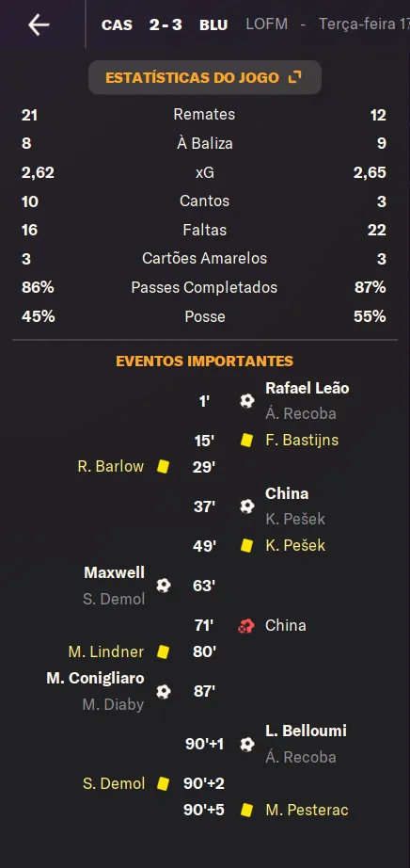Click the CAS team abbreviation
Image resolution: width=410 pixels, height=868 pixels.
tap(117, 25)
